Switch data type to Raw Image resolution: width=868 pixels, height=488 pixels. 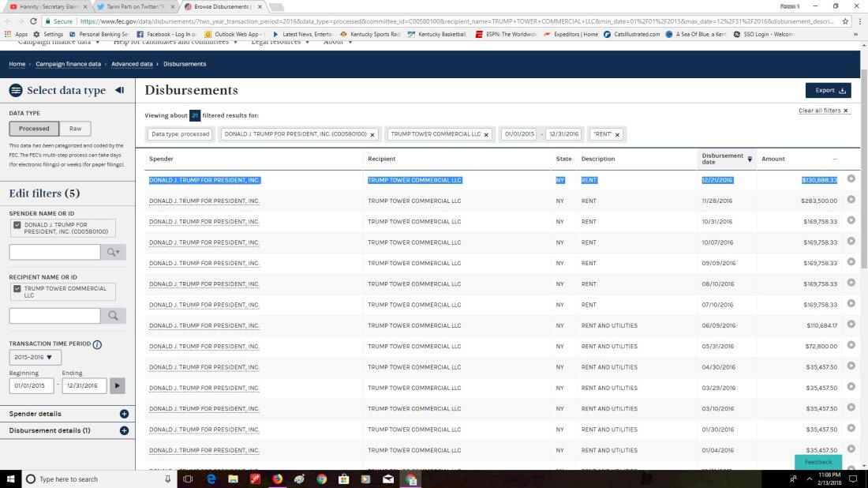coord(75,129)
